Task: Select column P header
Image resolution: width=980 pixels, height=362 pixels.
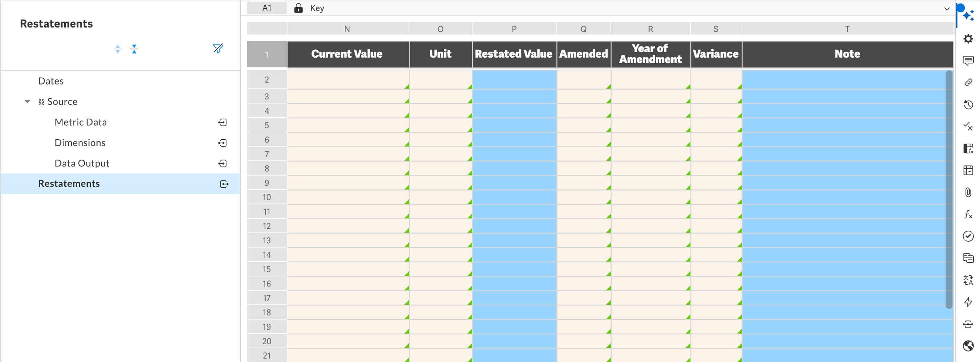Action: pos(514,29)
